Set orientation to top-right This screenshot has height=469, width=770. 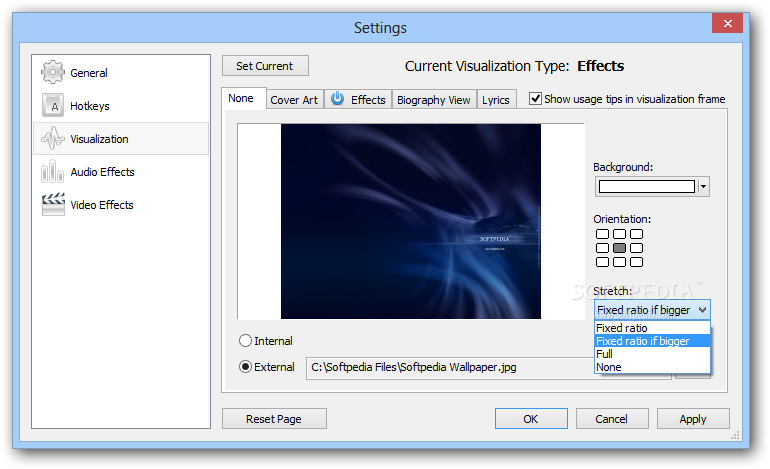point(636,234)
